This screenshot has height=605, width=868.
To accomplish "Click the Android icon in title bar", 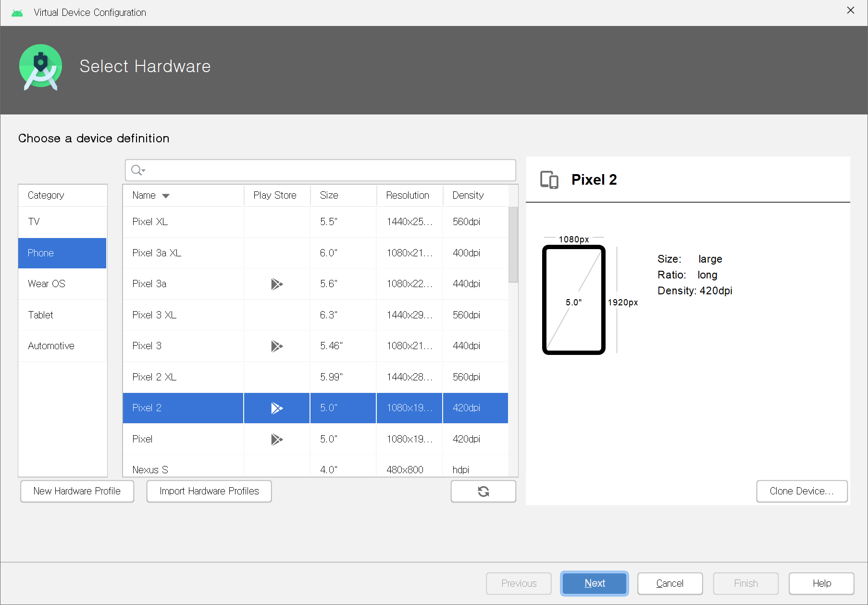I will [17, 13].
